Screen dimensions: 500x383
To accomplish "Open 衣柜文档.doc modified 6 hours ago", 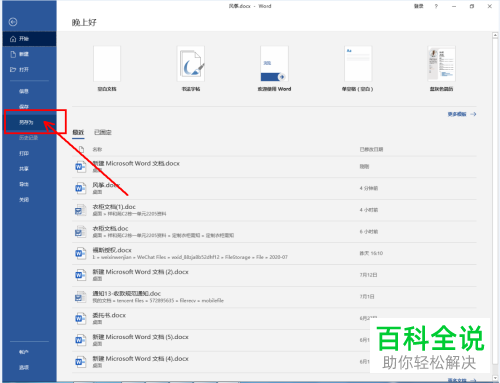I will tap(274, 232).
